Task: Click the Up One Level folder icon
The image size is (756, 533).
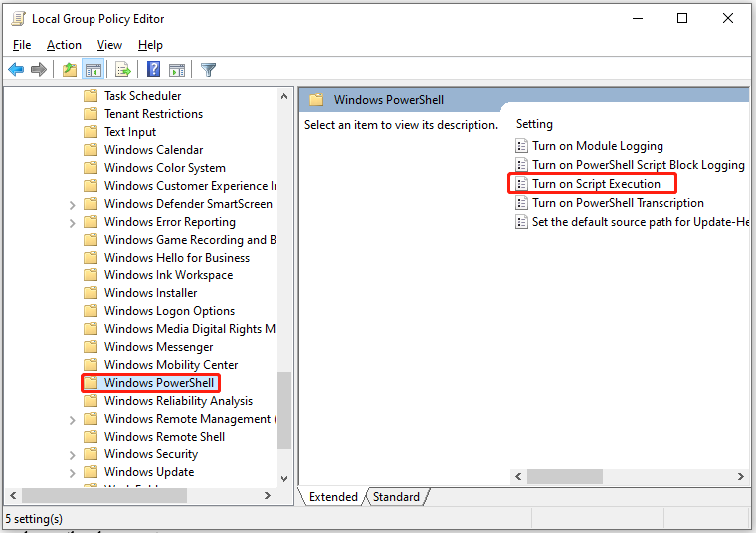Action: coord(69,70)
